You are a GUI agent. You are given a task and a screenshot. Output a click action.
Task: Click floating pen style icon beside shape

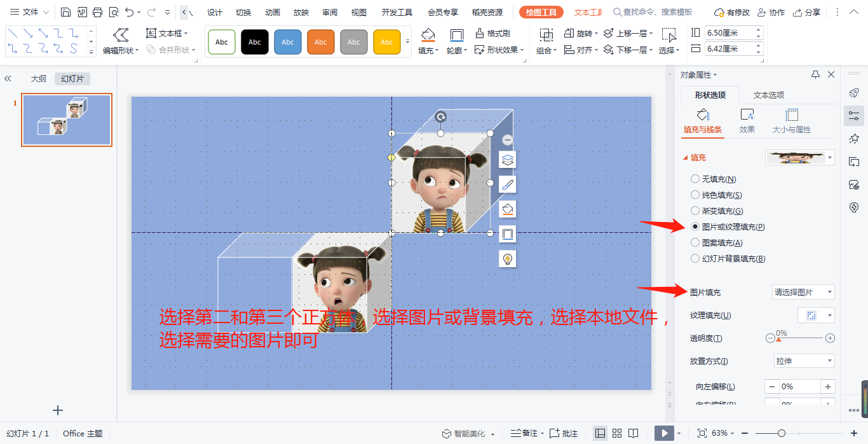tap(507, 184)
